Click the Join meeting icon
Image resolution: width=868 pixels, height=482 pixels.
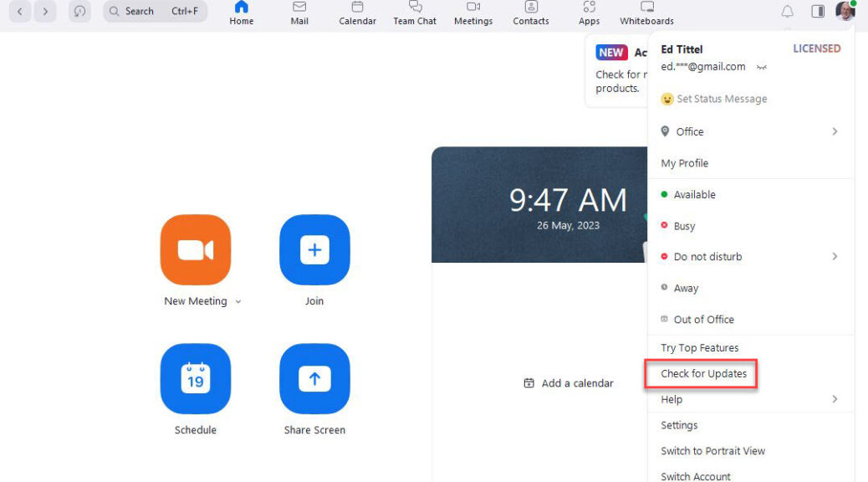(x=314, y=250)
